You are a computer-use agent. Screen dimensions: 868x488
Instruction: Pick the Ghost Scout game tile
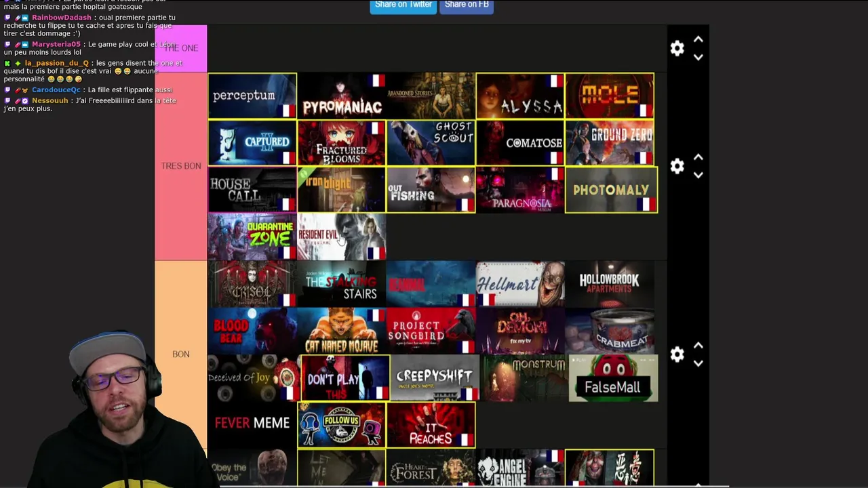click(x=431, y=143)
